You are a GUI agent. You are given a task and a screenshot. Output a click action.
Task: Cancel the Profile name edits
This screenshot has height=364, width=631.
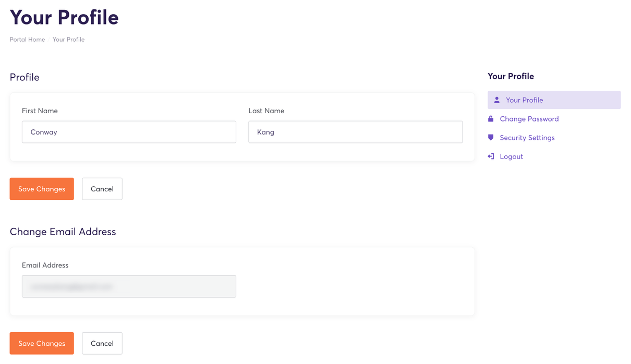[x=102, y=189]
